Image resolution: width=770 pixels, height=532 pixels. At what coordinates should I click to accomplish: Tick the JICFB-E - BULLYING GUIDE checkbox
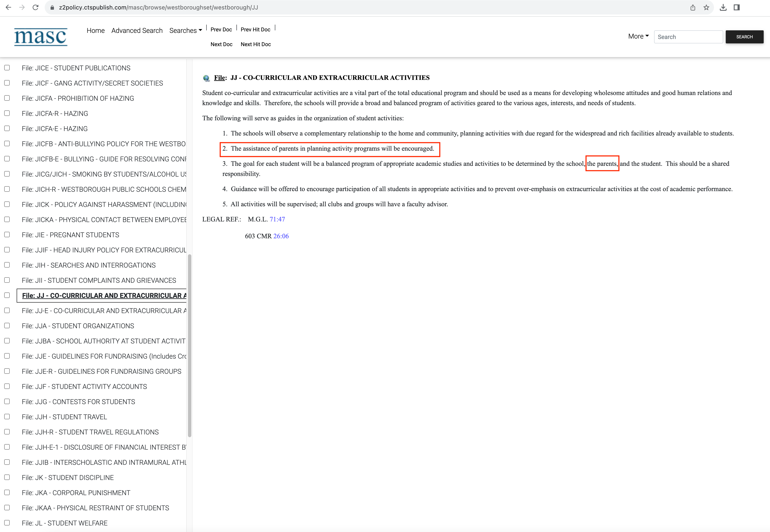7,159
